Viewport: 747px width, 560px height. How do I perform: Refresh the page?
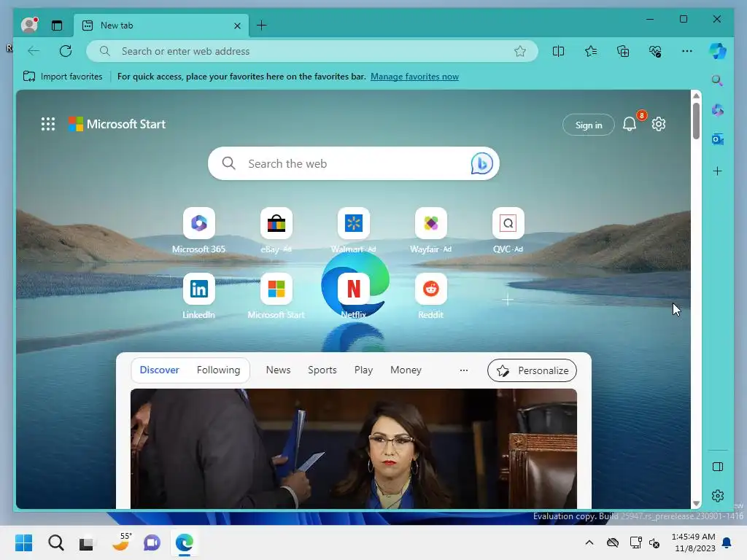(x=66, y=51)
